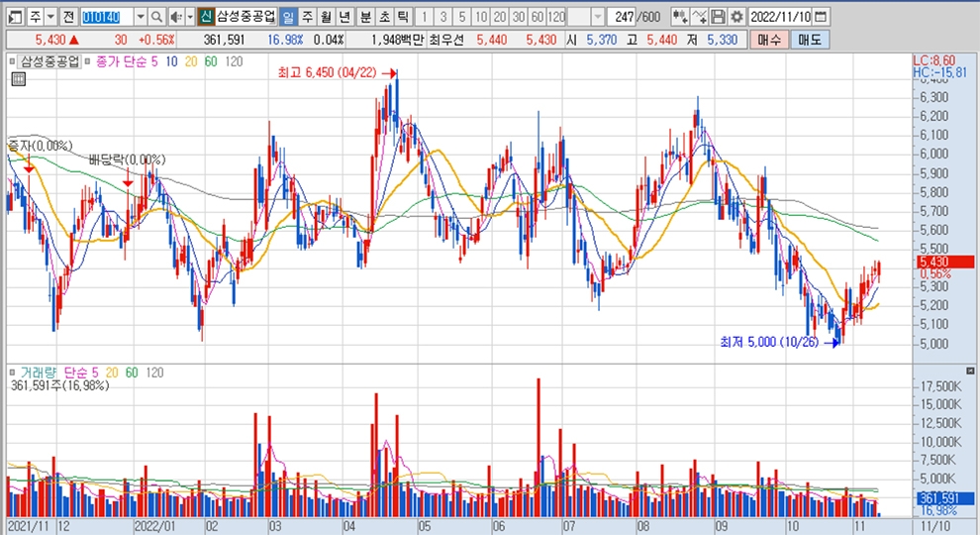980x535 pixels.
Task: Open the chart settings gear icon
Action: (x=735, y=17)
